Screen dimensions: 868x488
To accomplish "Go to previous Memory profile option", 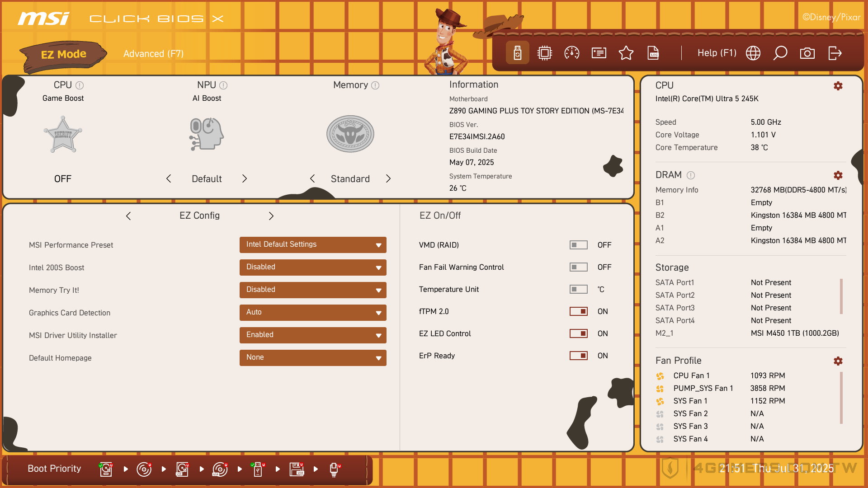I will coord(312,179).
